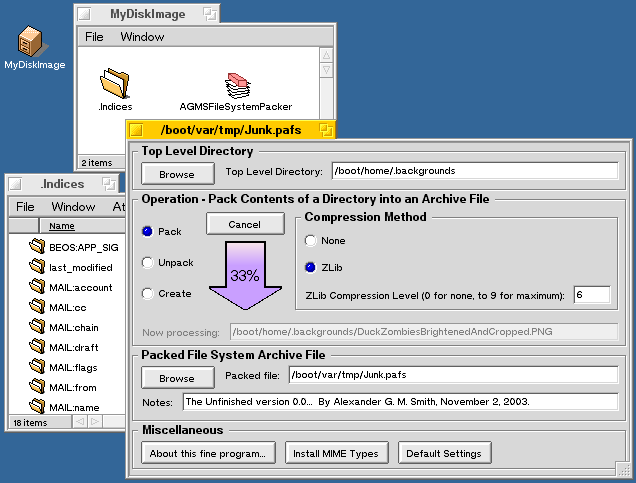The width and height of the screenshot is (636, 483).
Task: Browse for the Packed file archive
Action: 178,378
